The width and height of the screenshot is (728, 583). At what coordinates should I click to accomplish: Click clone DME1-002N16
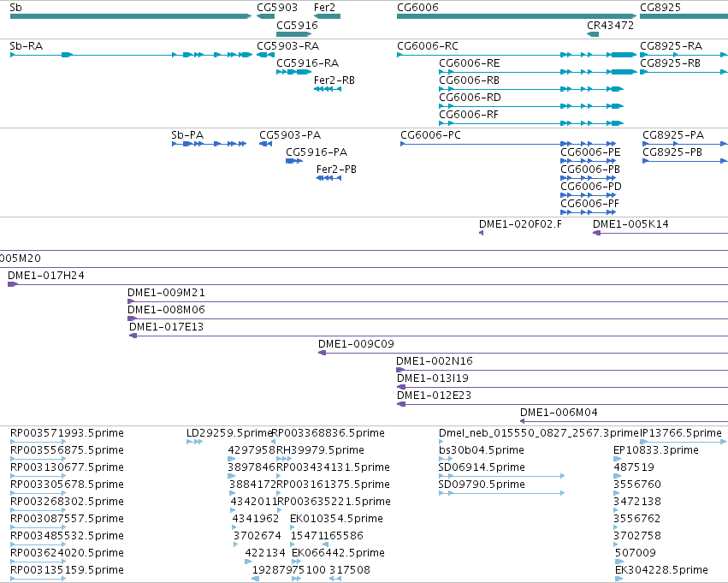[x=435, y=362]
